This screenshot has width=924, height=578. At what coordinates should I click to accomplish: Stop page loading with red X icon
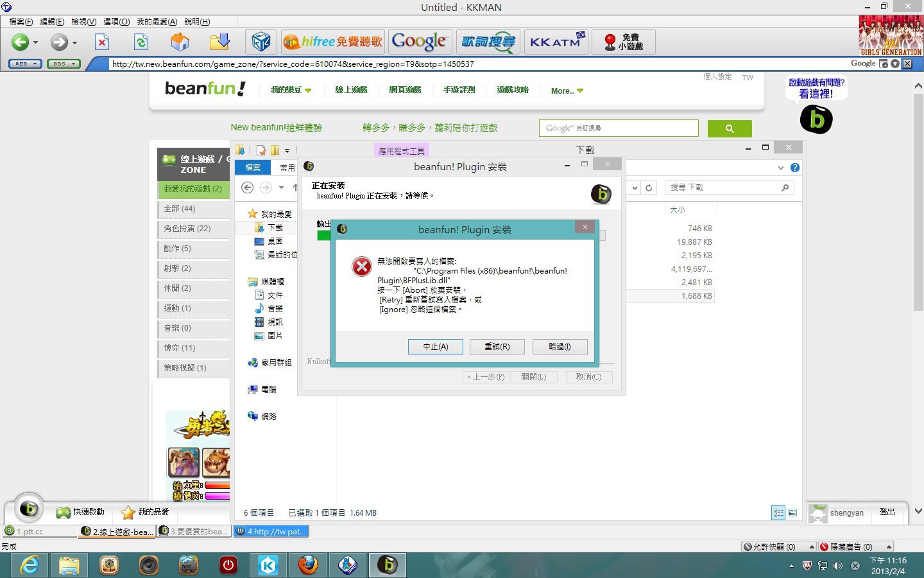pyautogui.click(x=102, y=42)
